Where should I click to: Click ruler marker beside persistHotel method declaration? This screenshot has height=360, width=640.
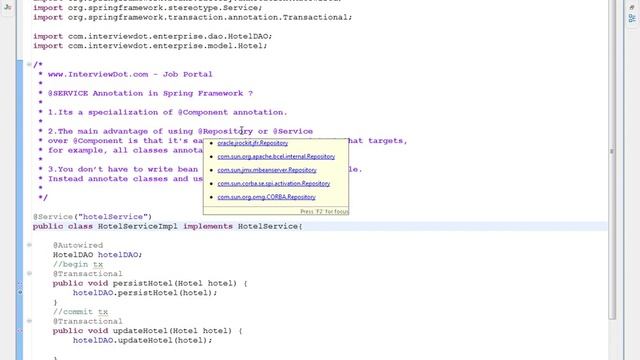coord(20,283)
